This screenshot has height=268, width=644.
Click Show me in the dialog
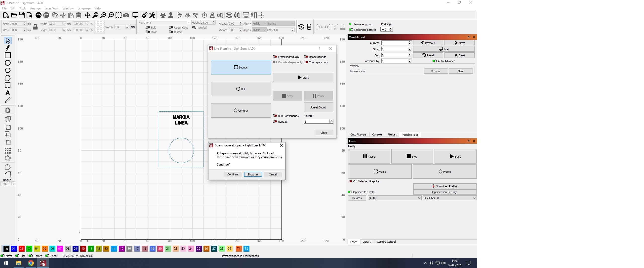[x=253, y=174]
